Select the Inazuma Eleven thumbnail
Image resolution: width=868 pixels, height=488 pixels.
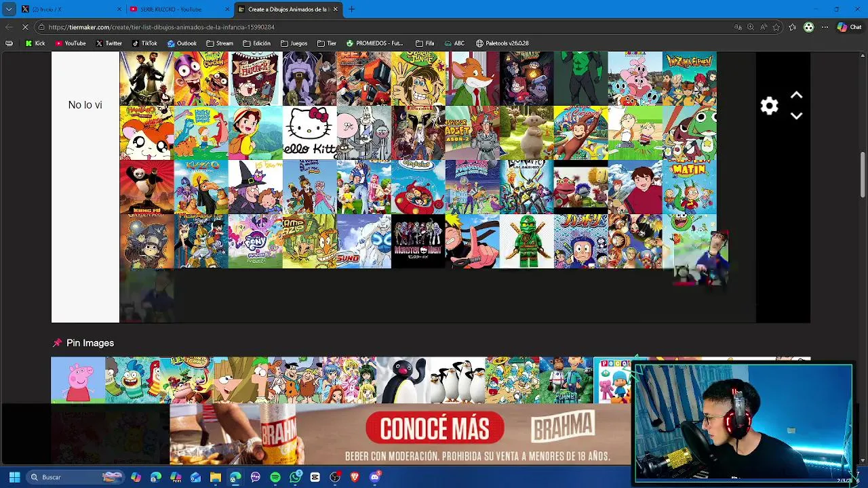[690, 79]
